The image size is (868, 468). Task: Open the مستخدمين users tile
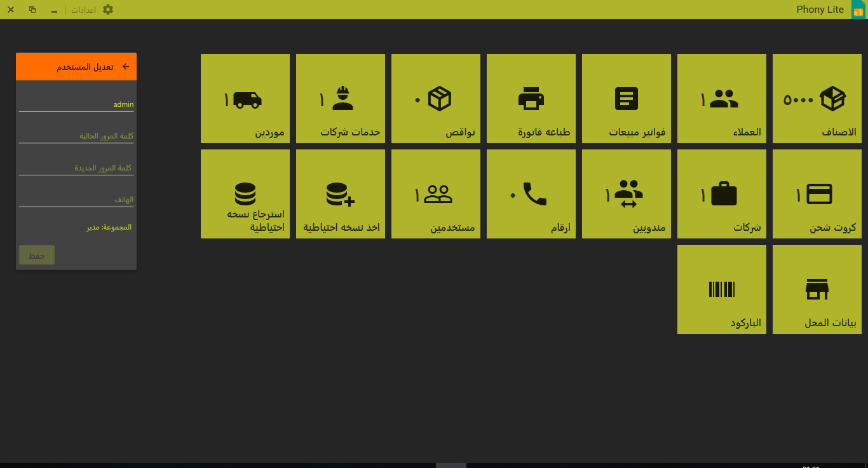[x=436, y=194]
